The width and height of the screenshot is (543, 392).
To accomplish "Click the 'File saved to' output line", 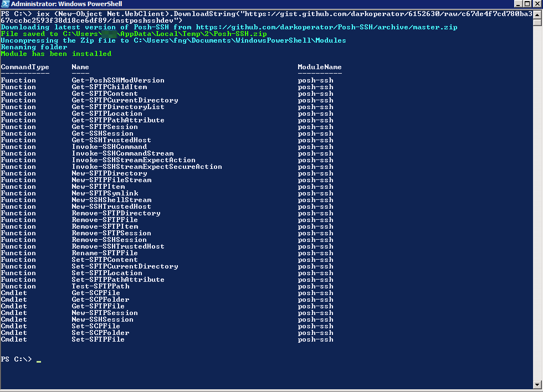I will coord(134,34).
